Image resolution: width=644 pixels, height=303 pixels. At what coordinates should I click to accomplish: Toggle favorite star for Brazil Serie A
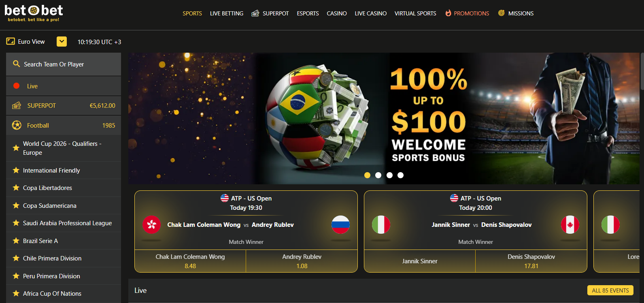(x=16, y=241)
